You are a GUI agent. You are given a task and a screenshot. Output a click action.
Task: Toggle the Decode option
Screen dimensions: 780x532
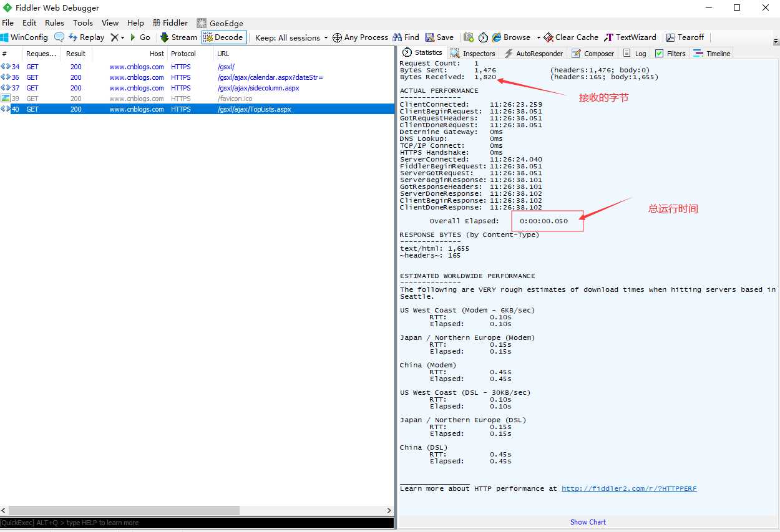(x=223, y=37)
